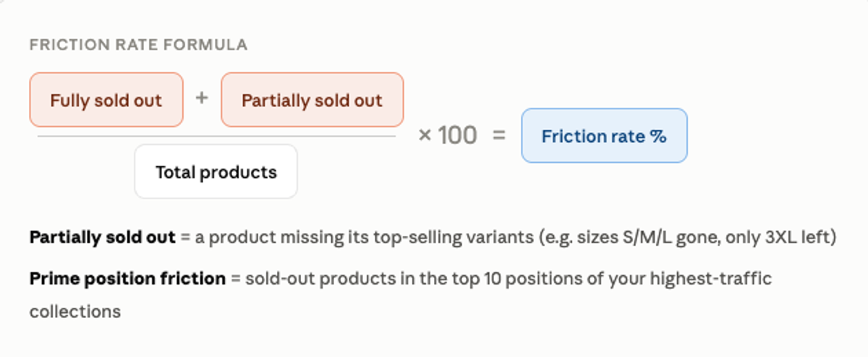Click the bold "Prime position friction" term
Viewport: 868px width, 357px height.
(x=127, y=279)
